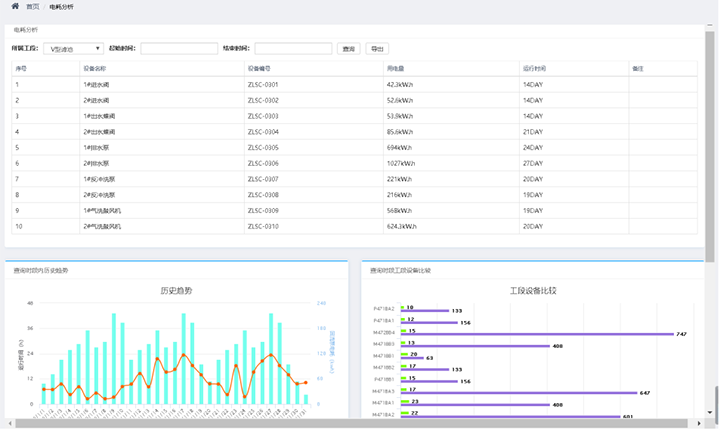Click the purple bar labeled 647
This screenshot has height=430, width=720.
pyautogui.click(x=519, y=393)
